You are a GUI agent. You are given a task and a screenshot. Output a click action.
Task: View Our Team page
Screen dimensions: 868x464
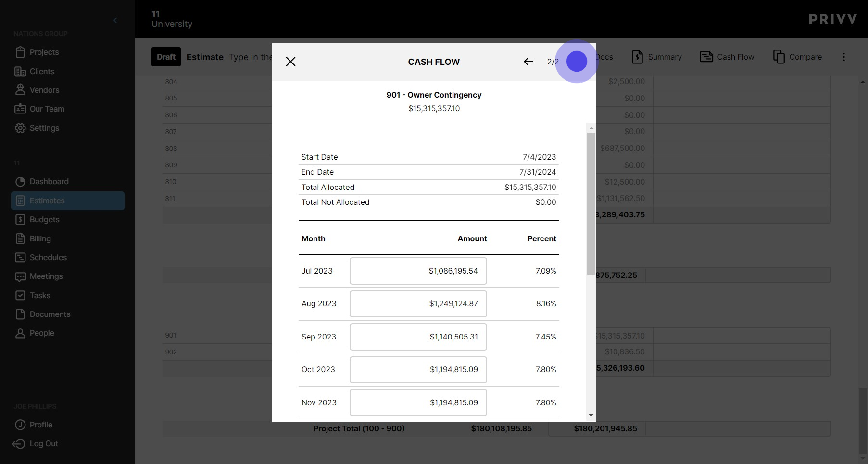pos(39,109)
